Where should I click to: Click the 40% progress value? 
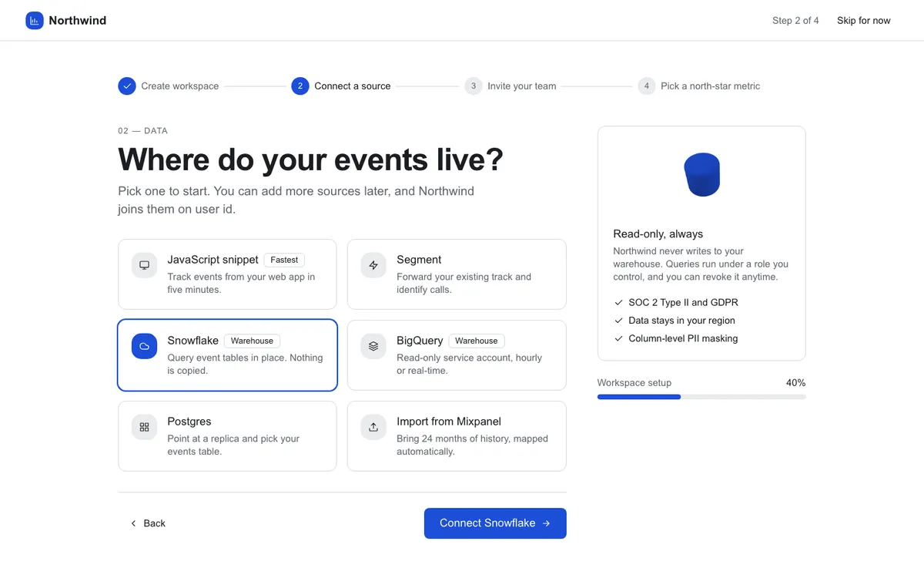click(x=796, y=383)
